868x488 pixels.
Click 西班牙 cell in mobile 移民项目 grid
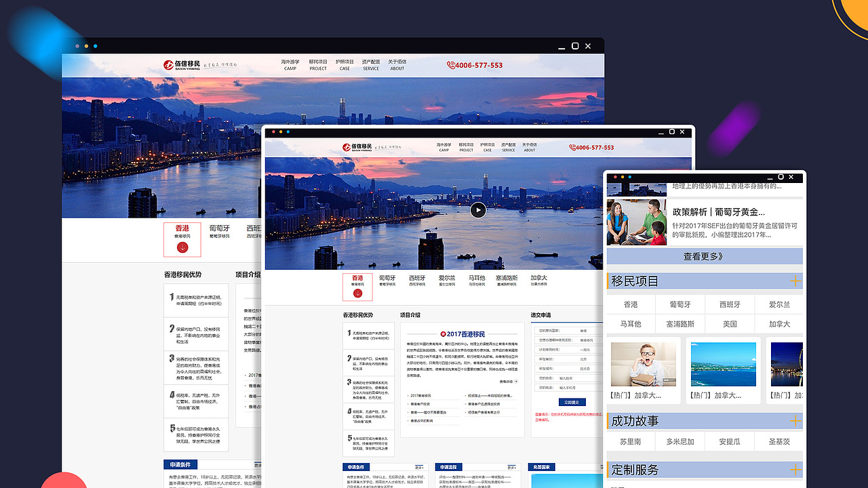coord(730,304)
